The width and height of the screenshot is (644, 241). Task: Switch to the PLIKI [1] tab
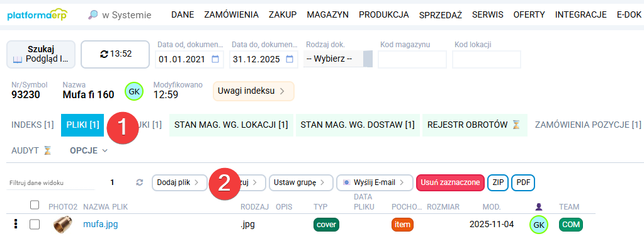pyautogui.click(x=82, y=125)
